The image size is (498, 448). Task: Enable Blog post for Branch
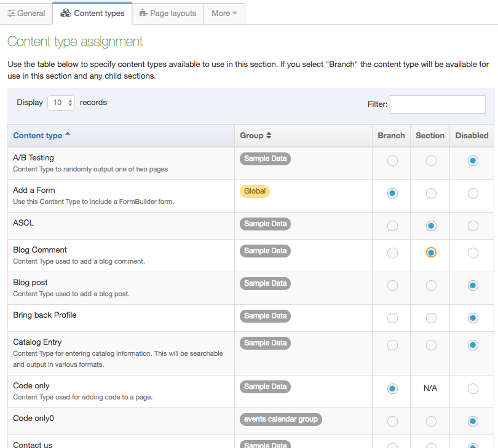(x=392, y=286)
